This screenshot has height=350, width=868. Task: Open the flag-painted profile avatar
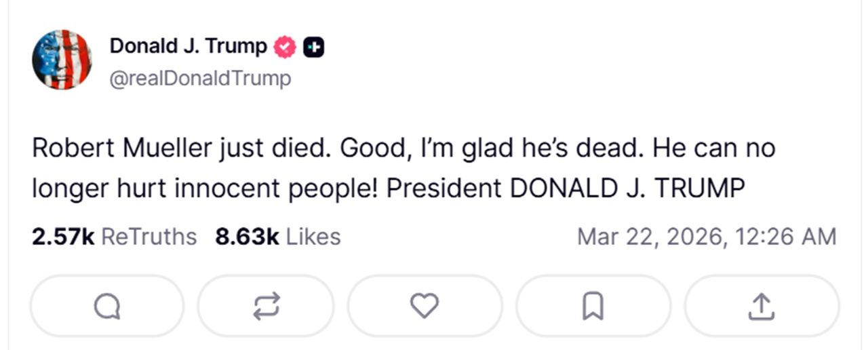point(62,60)
